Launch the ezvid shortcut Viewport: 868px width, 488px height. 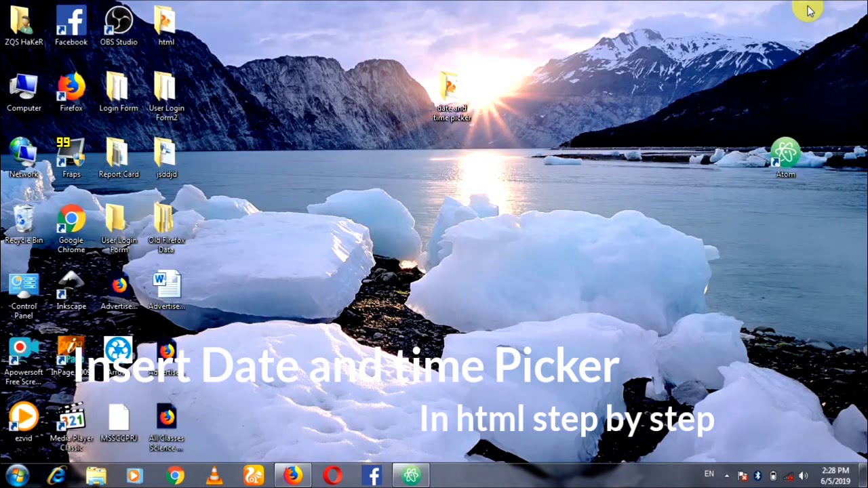click(x=24, y=422)
